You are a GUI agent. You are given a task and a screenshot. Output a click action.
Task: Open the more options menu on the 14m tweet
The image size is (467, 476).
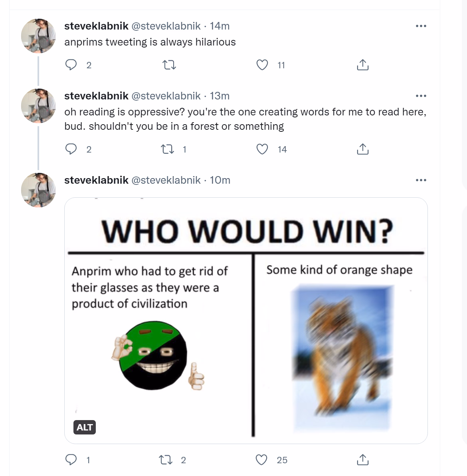421,26
